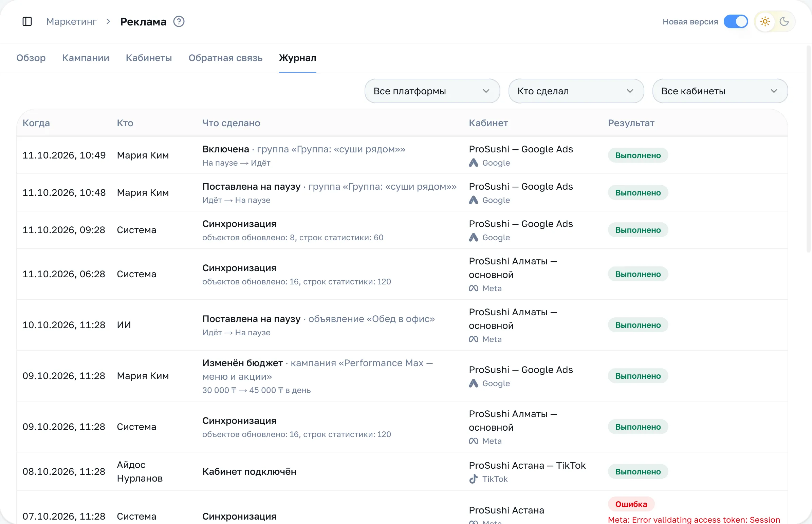Switch to light theme sun icon

(765, 21)
